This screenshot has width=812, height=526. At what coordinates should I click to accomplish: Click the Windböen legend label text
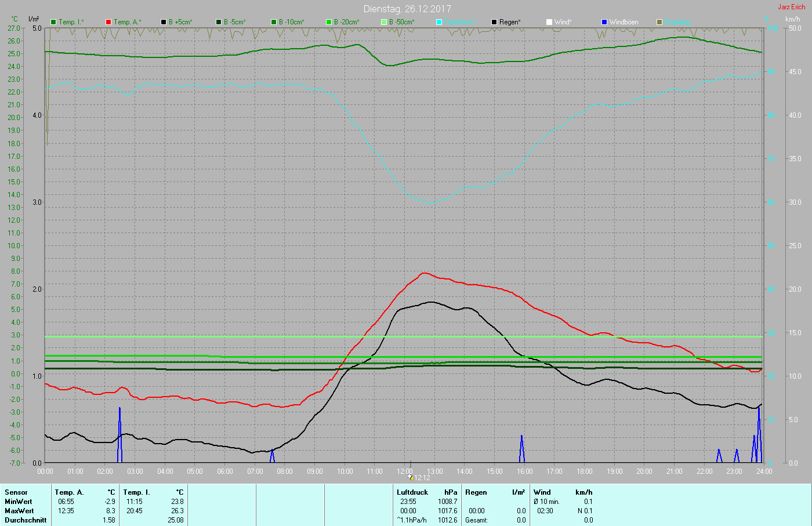click(623, 22)
